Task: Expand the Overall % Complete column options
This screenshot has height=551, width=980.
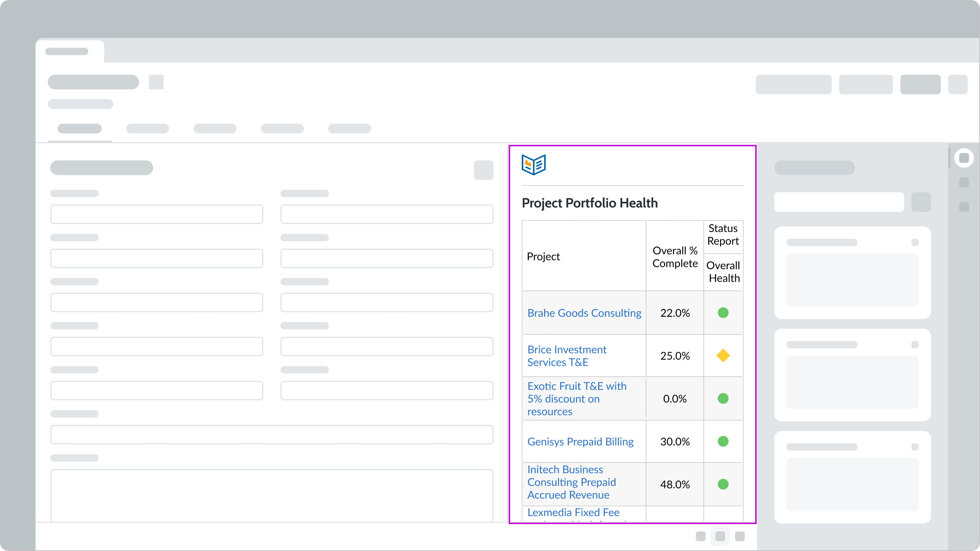Action: coord(675,257)
